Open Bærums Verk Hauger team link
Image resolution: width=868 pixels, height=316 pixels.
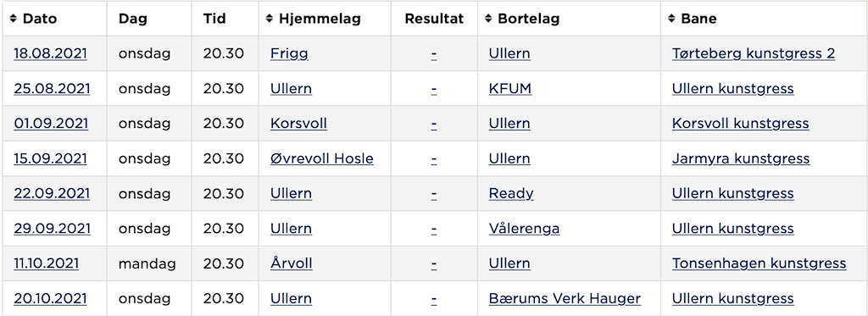[x=565, y=299]
